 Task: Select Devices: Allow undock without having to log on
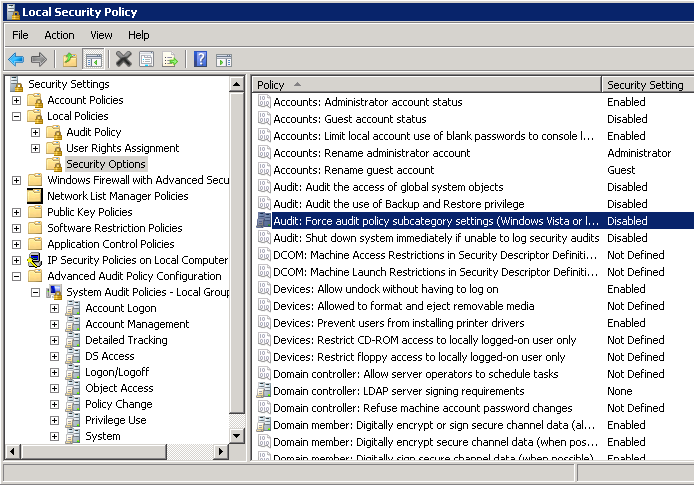[386, 289]
